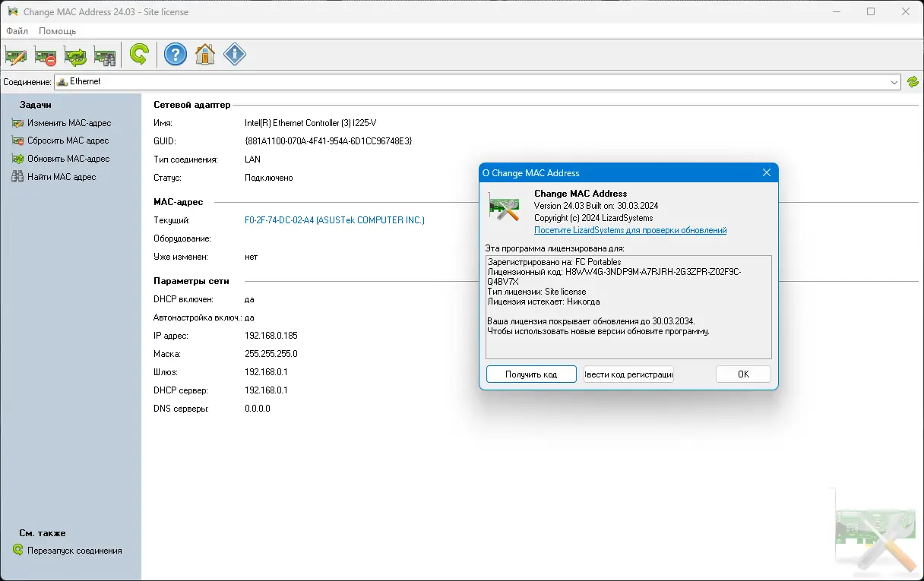Click the Оборудование label in MAC section

click(x=181, y=238)
